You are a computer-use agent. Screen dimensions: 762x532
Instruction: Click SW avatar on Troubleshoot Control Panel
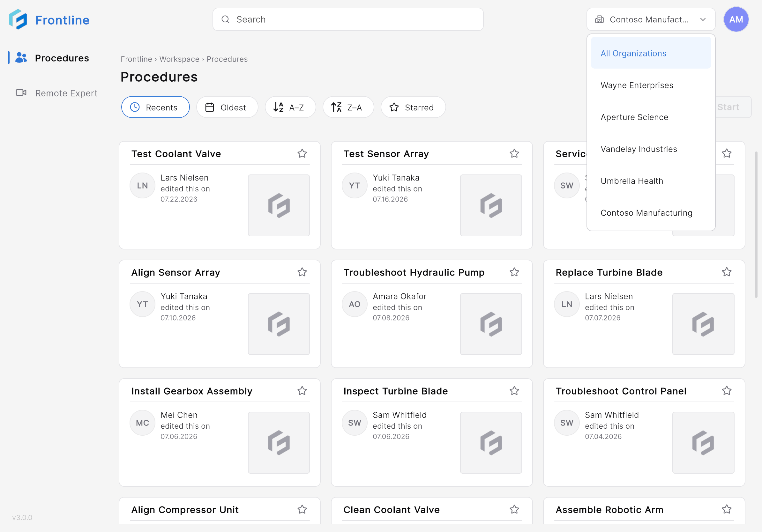click(x=566, y=423)
